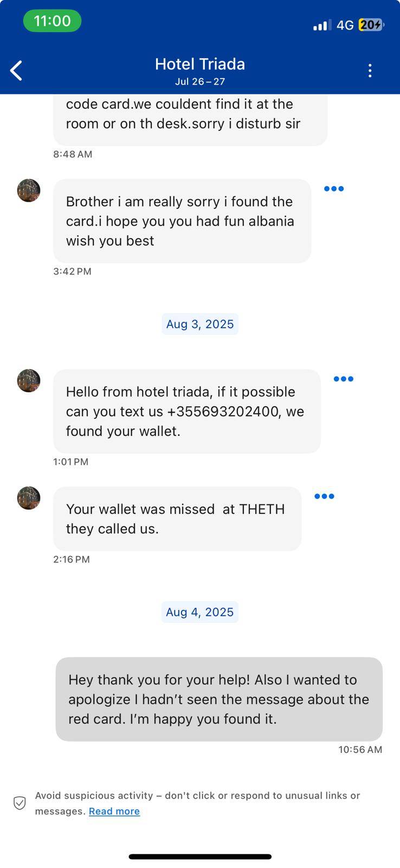Tap the "Aug 4, 2025" date chip
This screenshot has height=868, width=400.
[200, 612]
